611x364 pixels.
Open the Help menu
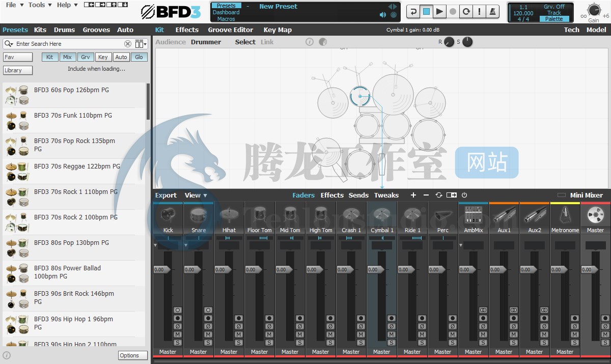(67, 5)
